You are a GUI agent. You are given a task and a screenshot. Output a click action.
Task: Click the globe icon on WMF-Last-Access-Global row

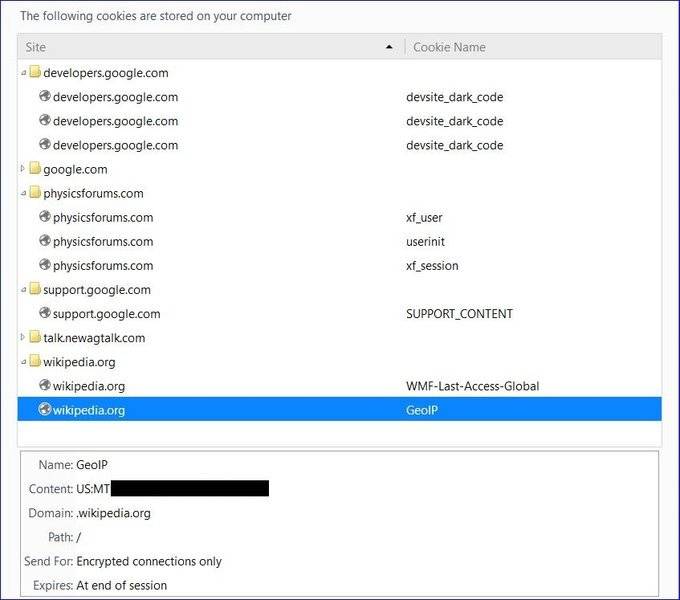45,385
